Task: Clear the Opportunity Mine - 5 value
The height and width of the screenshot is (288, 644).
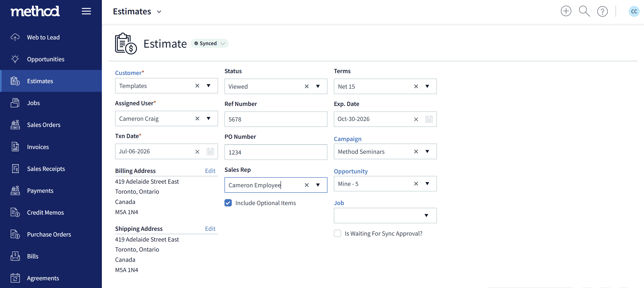Action: [416, 184]
